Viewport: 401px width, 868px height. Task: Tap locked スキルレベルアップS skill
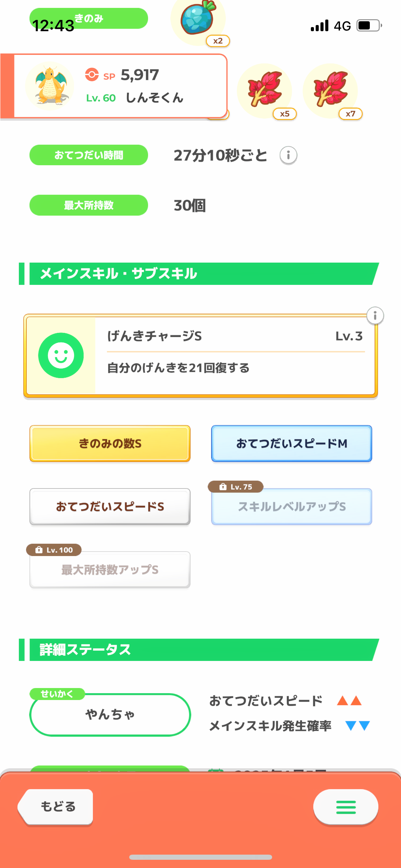(x=291, y=507)
